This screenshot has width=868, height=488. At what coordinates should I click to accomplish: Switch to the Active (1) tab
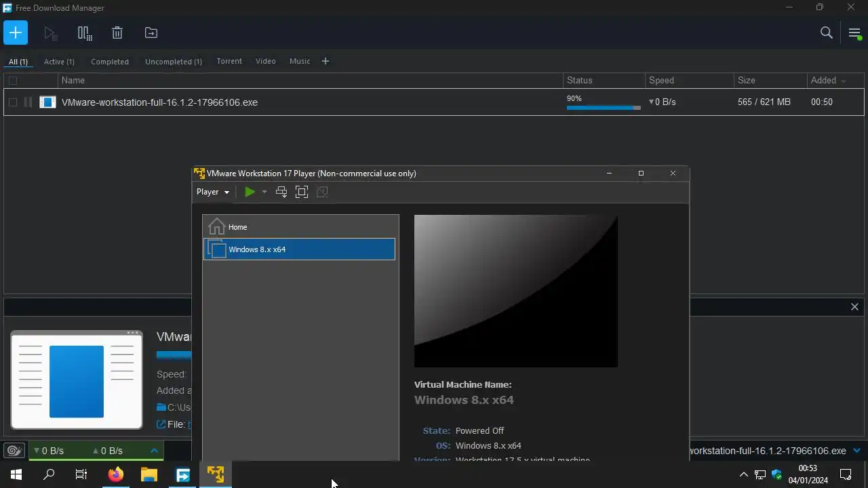[x=59, y=62]
